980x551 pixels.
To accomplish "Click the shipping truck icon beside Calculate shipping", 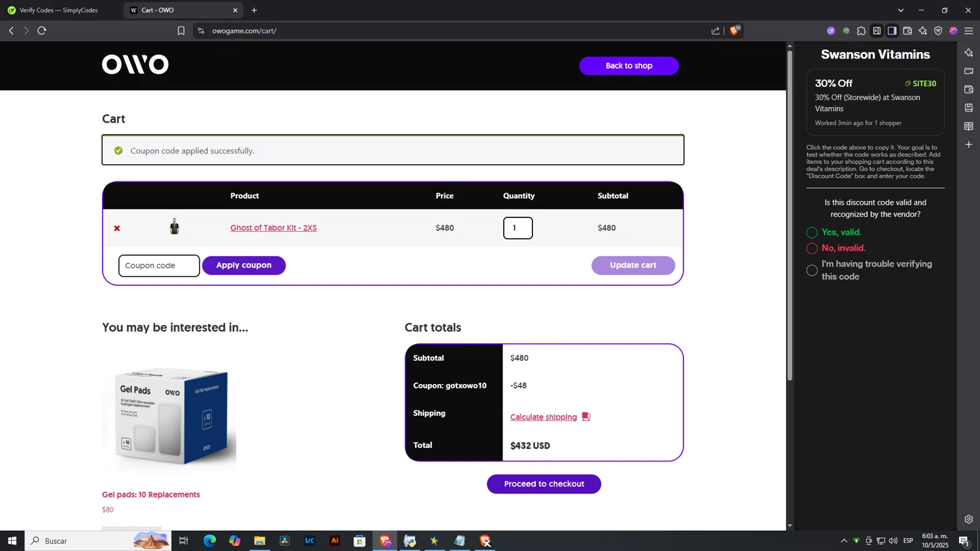I will tap(586, 417).
